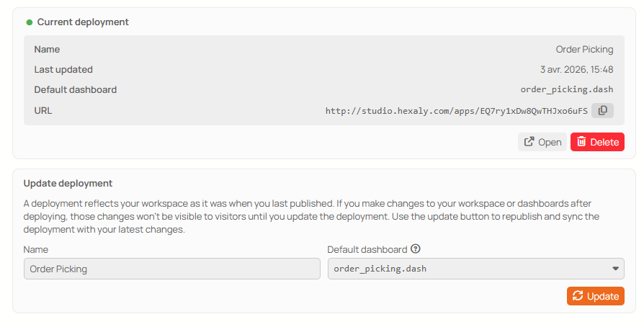Click the trash can icon on Delete
This screenshot has height=327, width=644.
coord(581,142)
